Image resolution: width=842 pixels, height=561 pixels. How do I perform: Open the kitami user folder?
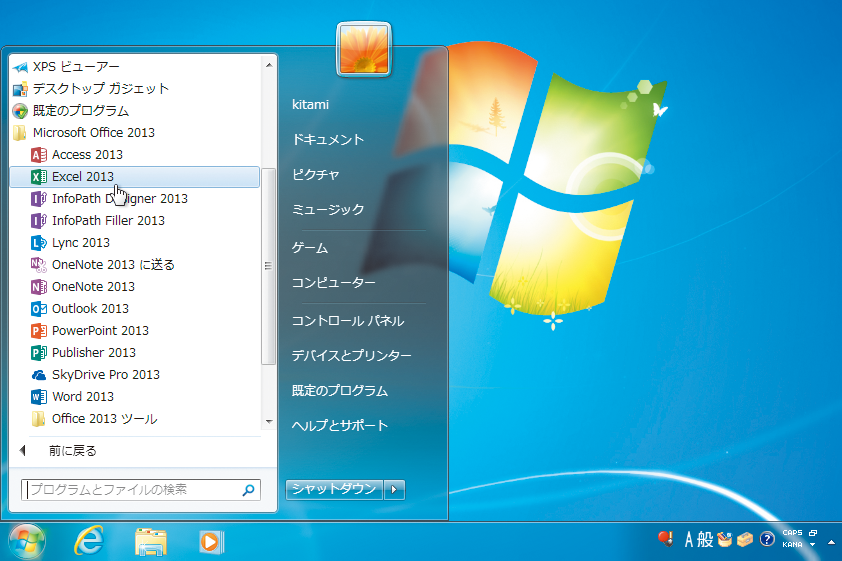click(x=310, y=105)
